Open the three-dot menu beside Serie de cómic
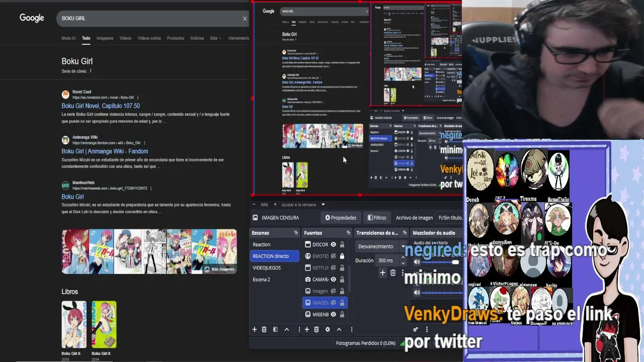Screen dimensions: 644x362 coord(91,71)
